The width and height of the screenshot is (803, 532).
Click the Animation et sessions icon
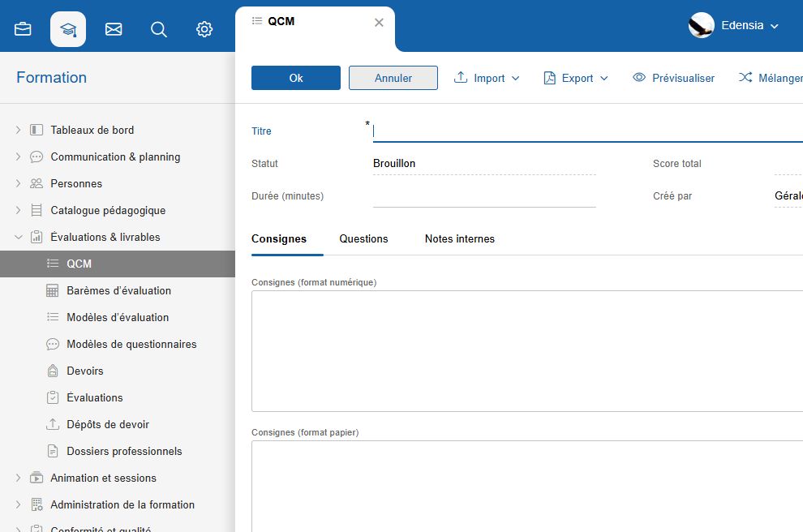click(x=36, y=478)
